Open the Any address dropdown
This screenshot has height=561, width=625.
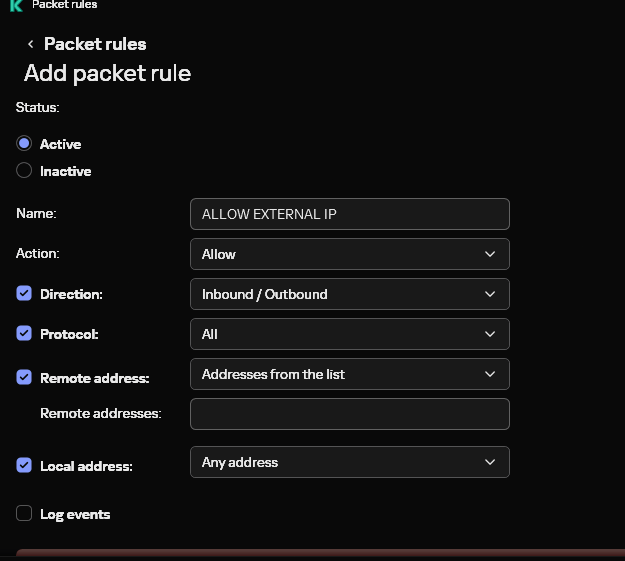click(349, 462)
